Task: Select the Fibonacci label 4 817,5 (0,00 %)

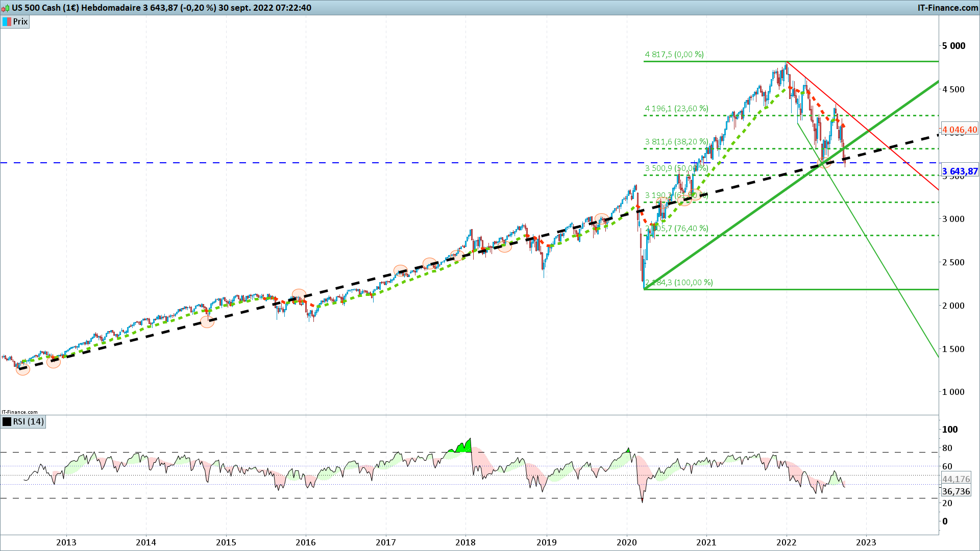Action: coord(674,54)
